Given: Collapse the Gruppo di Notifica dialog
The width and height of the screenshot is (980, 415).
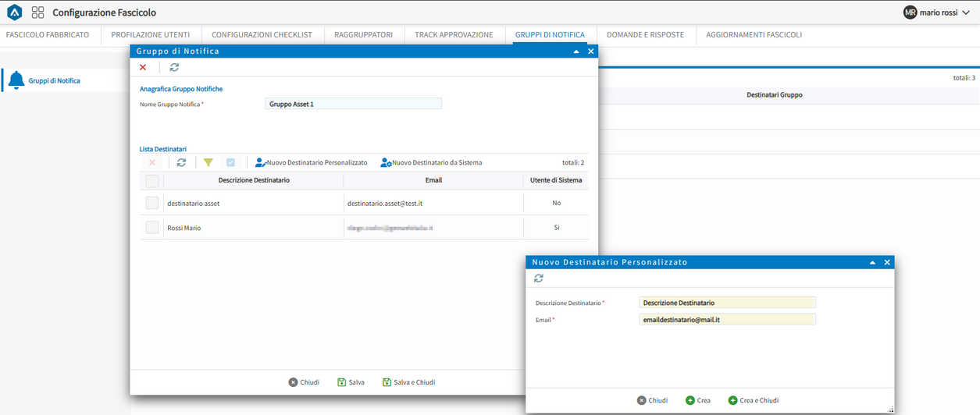Looking at the screenshot, I should pos(576,51).
